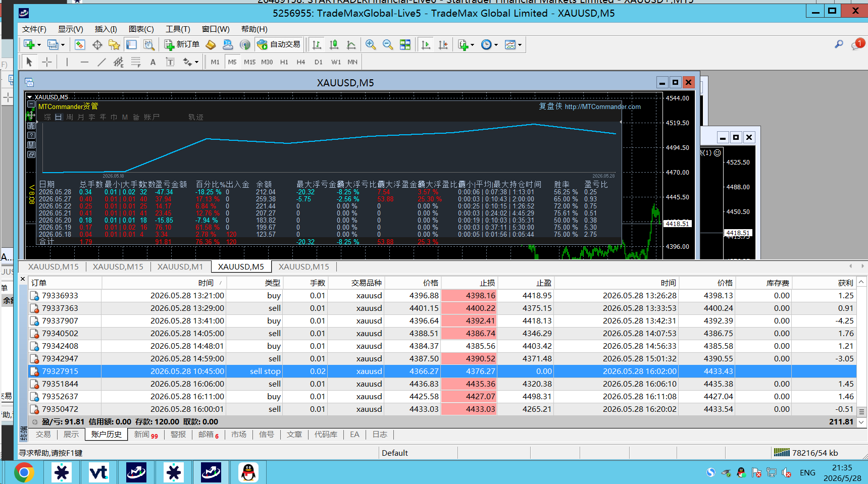868x484 pixels.
Task: Select the equidistant channel tool
Action: [118, 62]
